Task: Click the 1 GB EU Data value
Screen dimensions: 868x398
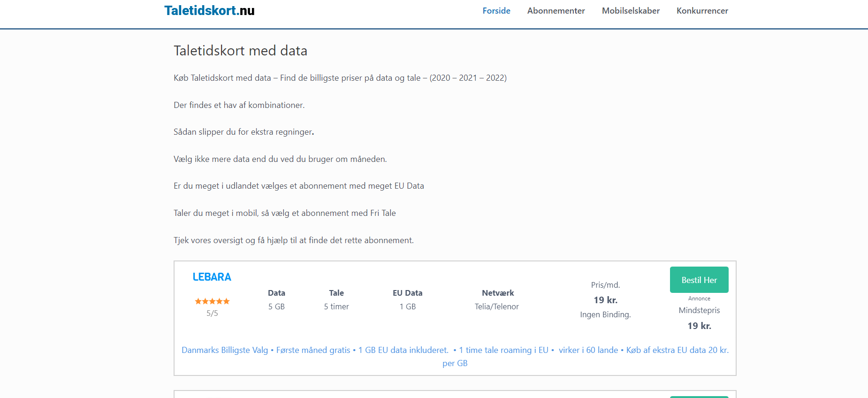Action: pos(407,306)
